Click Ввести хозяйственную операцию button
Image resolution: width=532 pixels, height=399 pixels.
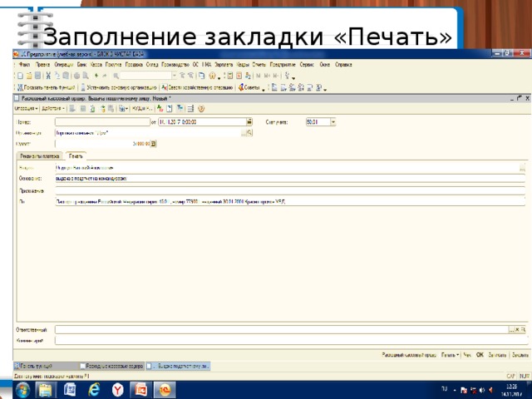coord(198,87)
